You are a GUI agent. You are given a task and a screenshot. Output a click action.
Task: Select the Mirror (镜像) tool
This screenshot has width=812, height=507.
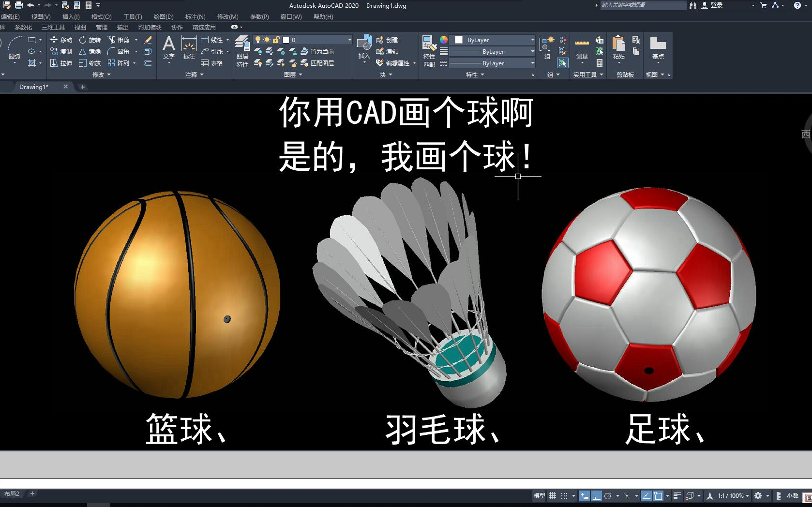[94, 51]
